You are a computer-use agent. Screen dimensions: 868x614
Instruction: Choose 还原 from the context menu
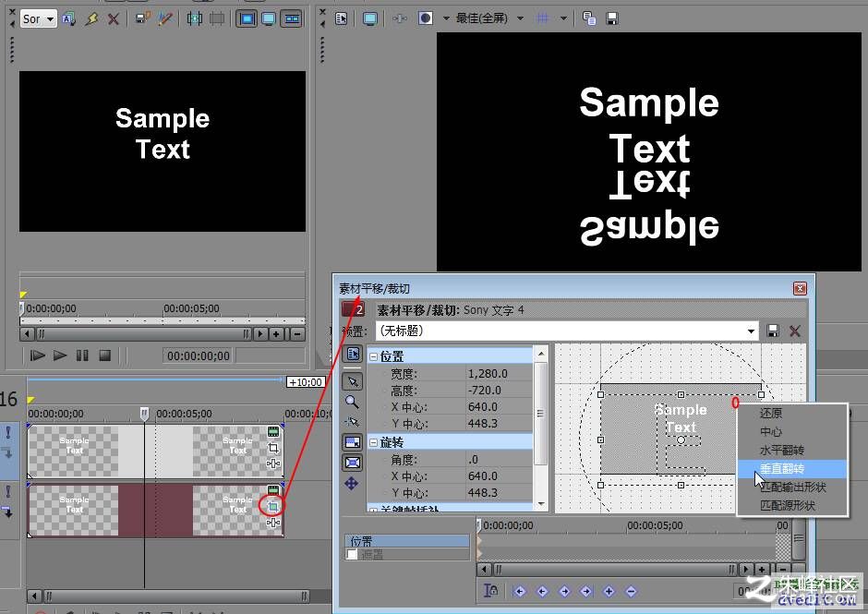coord(771,413)
